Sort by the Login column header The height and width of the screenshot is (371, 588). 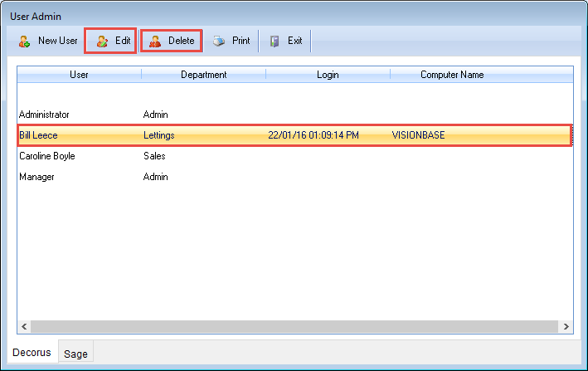(x=328, y=75)
